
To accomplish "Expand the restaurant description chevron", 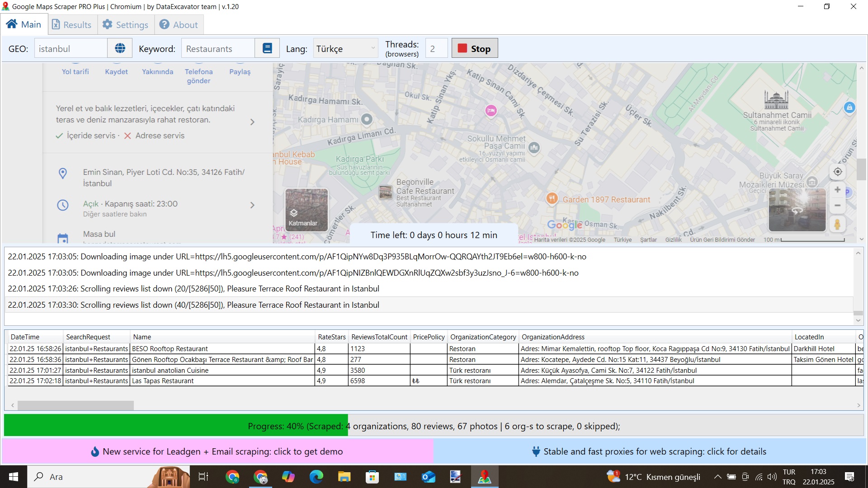I will (x=252, y=122).
